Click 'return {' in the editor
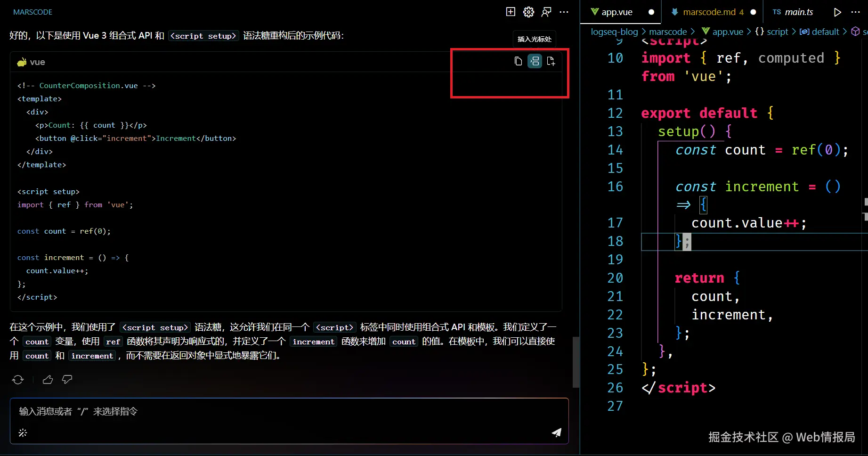The height and width of the screenshot is (456, 868). 707,278
